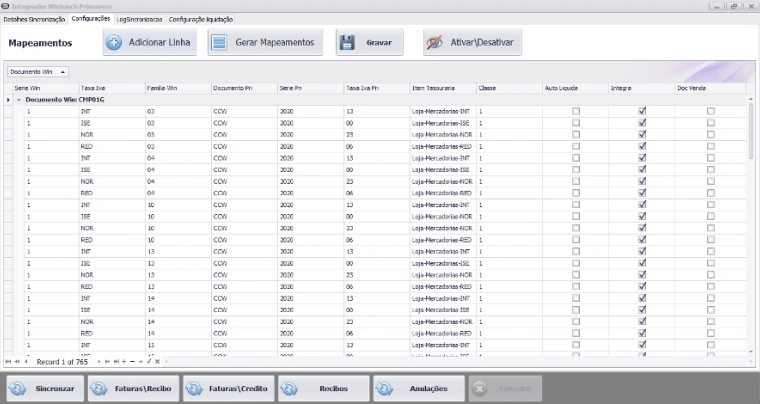The width and height of the screenshot is (760, 404).
Task: Go to first record in grid navigator
Action: point(8,360)
